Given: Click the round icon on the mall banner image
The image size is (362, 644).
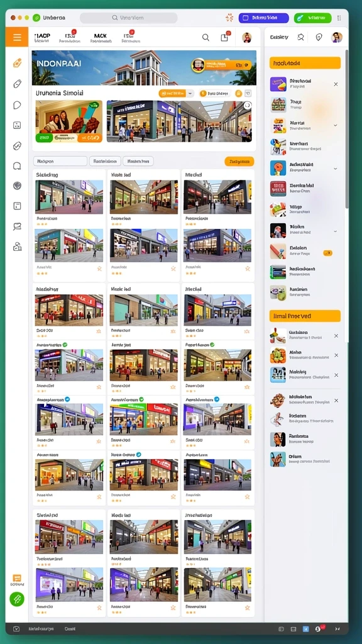Looking at the screenshot, I should click(x=247, y=106).
